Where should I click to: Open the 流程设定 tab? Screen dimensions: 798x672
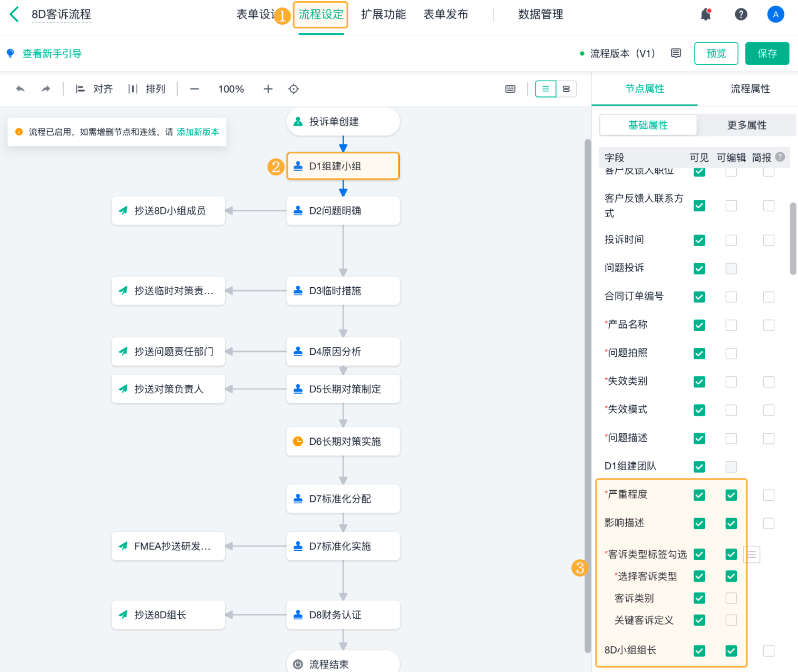tap(321, 14)
